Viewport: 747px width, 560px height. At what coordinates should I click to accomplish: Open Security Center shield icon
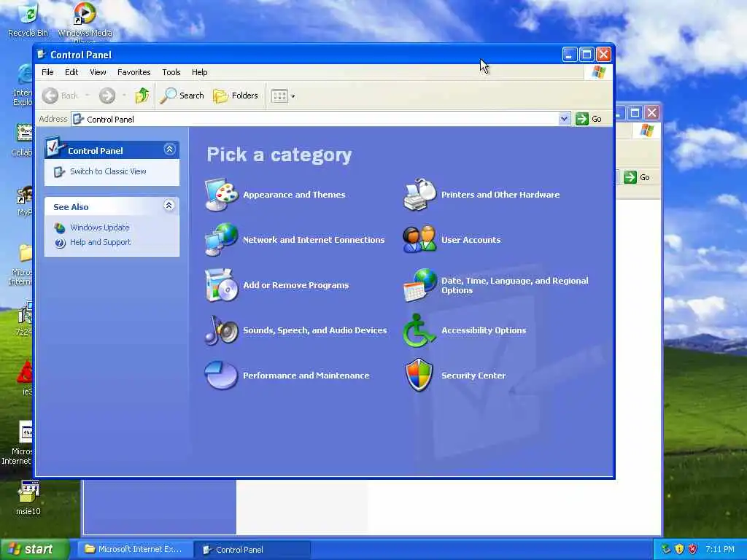(419, 376)
